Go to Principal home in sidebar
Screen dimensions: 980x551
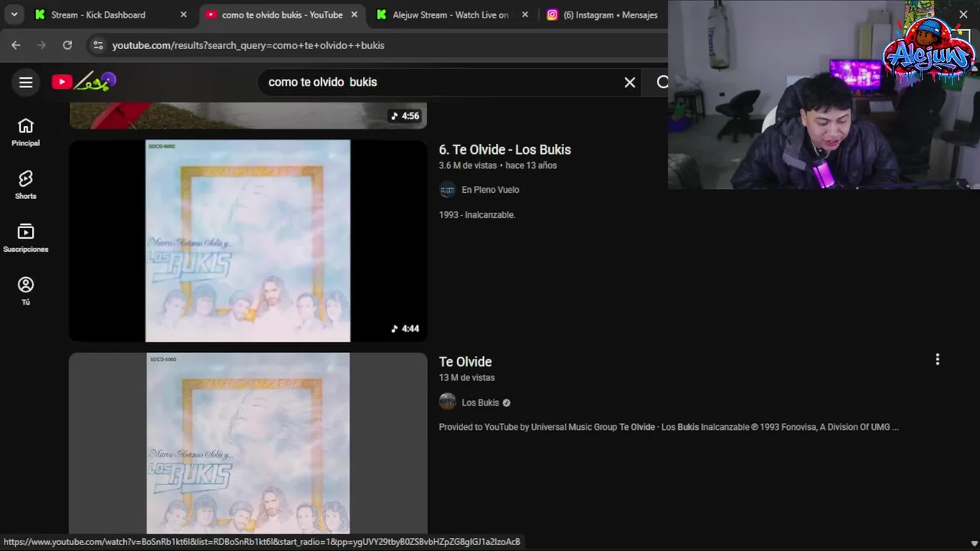[25, 132]
